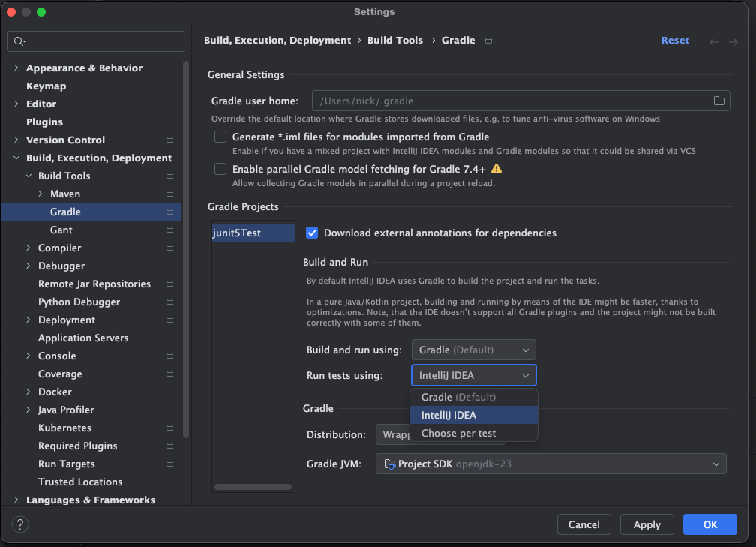Viewport: 756px width, 547px height.
Task: Open Kubernetes settings page
Action: point(64,428)
